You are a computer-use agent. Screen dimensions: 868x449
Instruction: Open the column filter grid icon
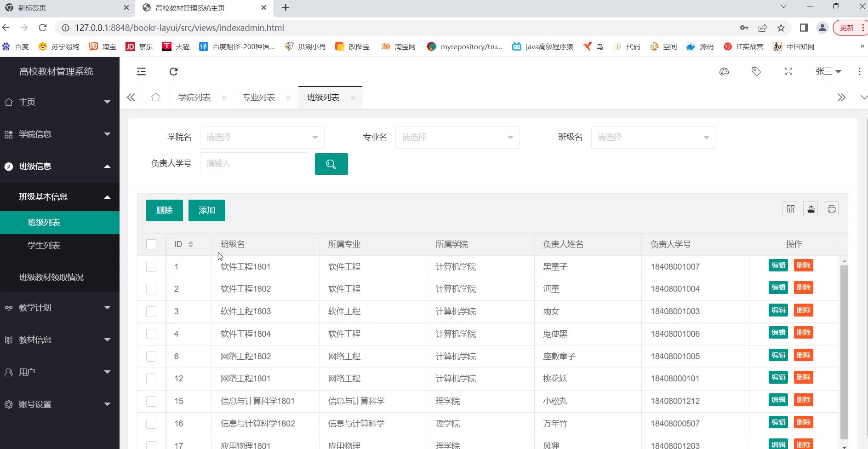[x=790, y=209]
